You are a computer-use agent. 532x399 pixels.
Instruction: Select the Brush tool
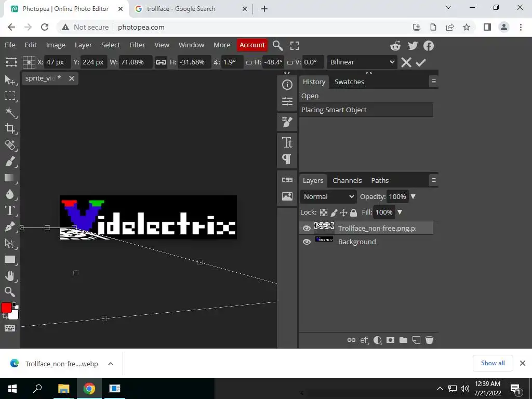click(x=10, y=161)
